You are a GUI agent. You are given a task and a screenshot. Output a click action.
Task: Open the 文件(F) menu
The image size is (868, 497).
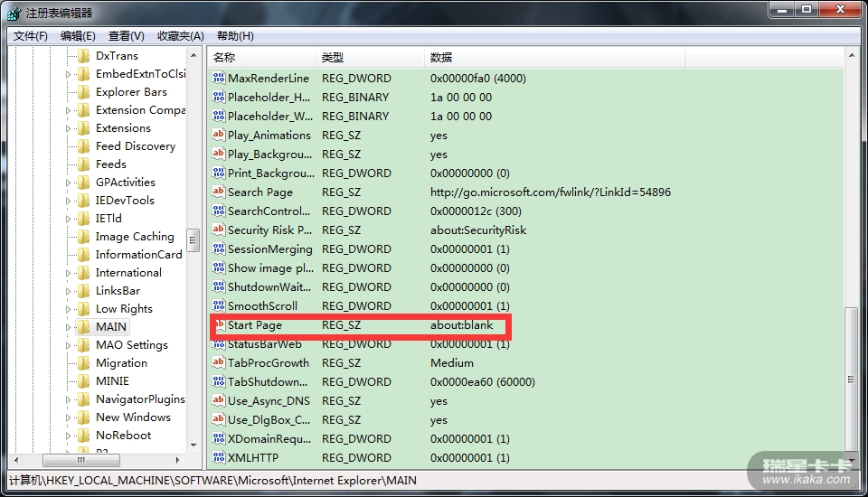click(31, 36)
